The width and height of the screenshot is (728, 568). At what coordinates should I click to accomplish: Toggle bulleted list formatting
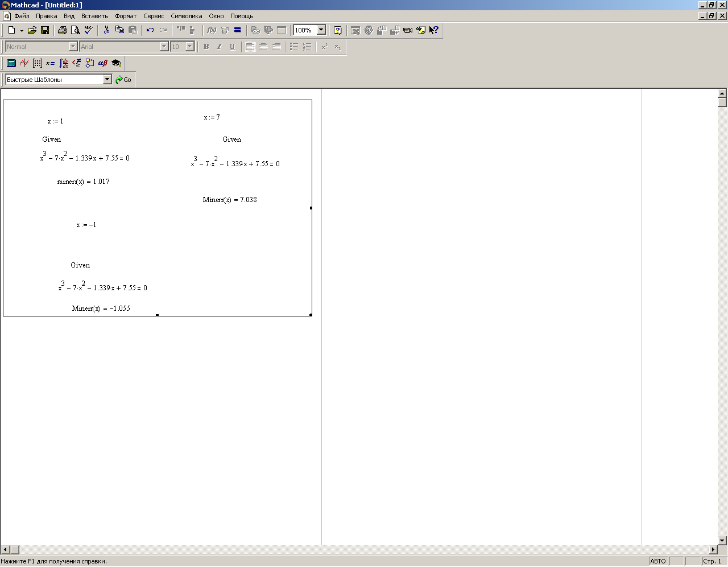pyautogui.click(x=294, y=47)
